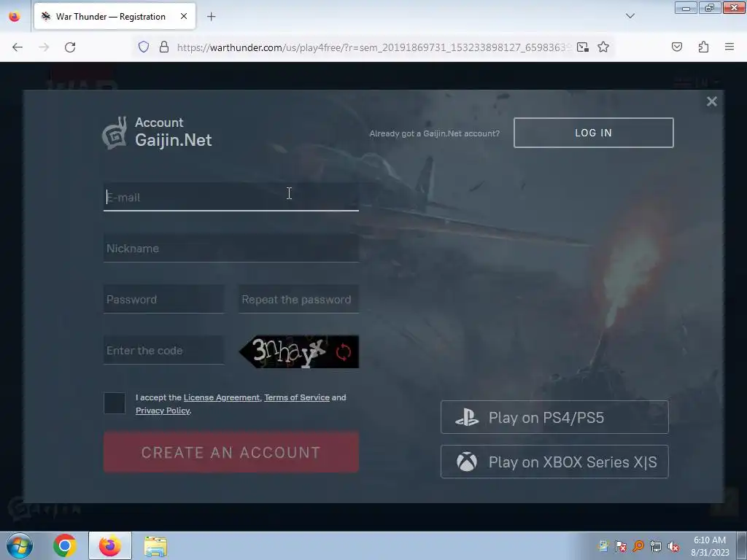747x560 pixels.
Task: Open a new tab
Action: (x=211, y=17)
